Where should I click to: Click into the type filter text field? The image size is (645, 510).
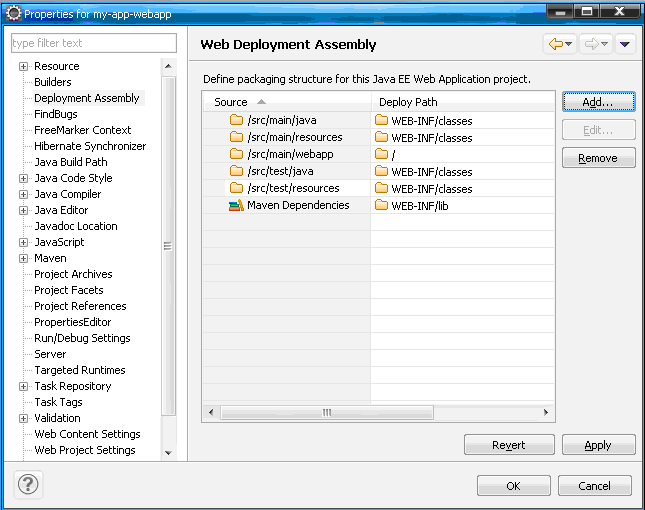click(93, 43)
